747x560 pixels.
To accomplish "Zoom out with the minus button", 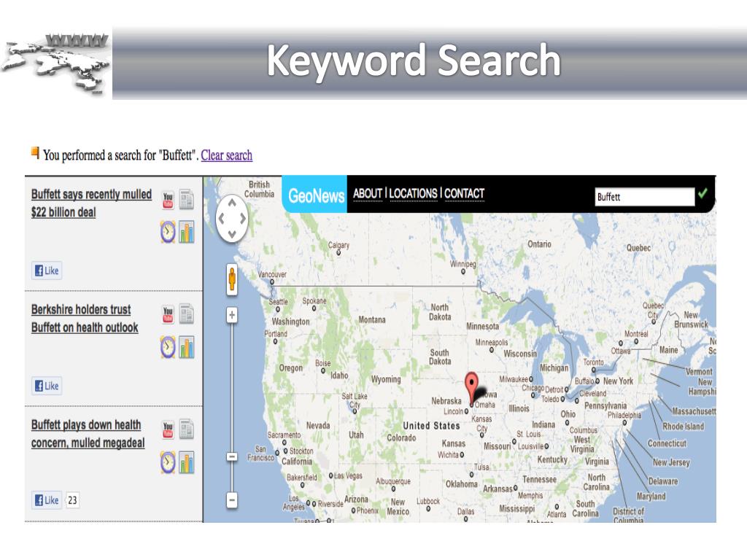I will click(232, 500).
